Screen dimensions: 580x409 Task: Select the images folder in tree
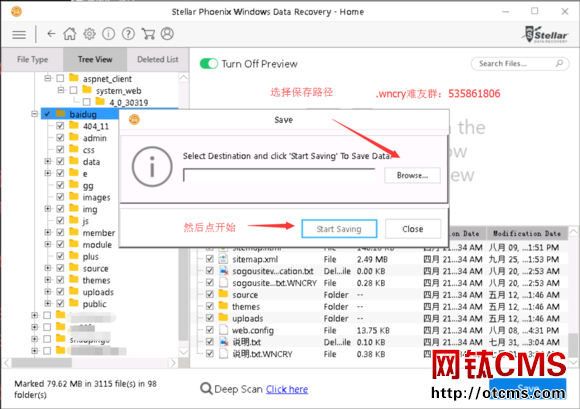pyautogui.click(x=97, y=197)
